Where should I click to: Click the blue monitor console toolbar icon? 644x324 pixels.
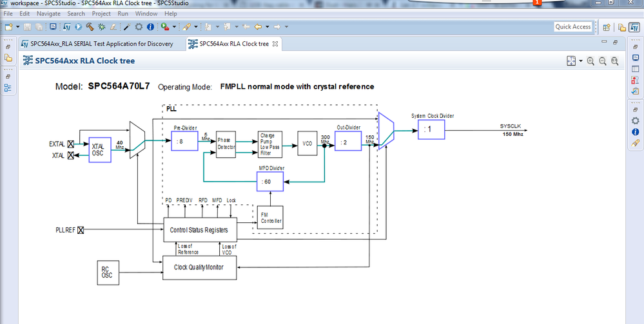(x=53, y=26)
